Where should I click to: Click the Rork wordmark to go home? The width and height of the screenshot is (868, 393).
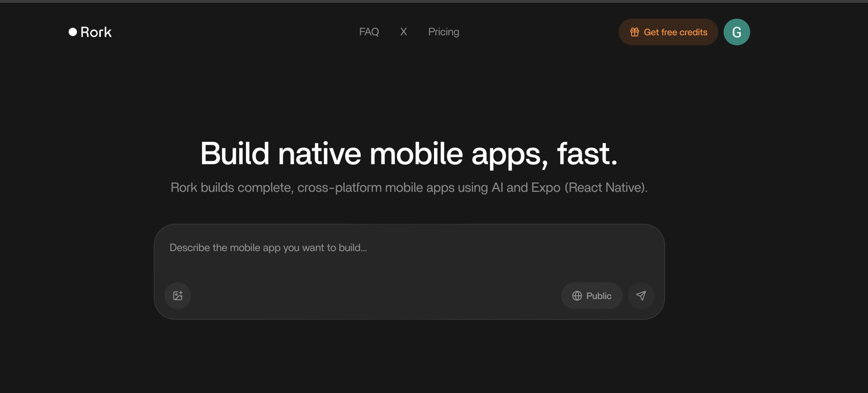click(96, 32)
